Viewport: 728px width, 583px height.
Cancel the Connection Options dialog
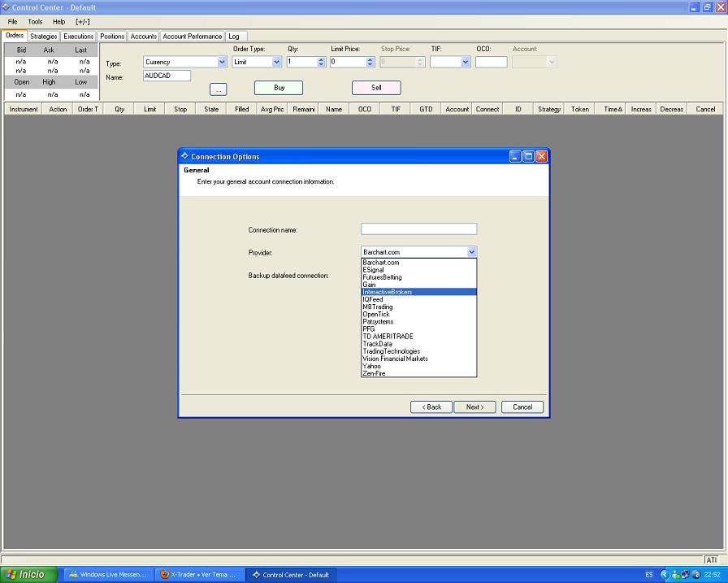pyautogui.click(x=522, y=407)
